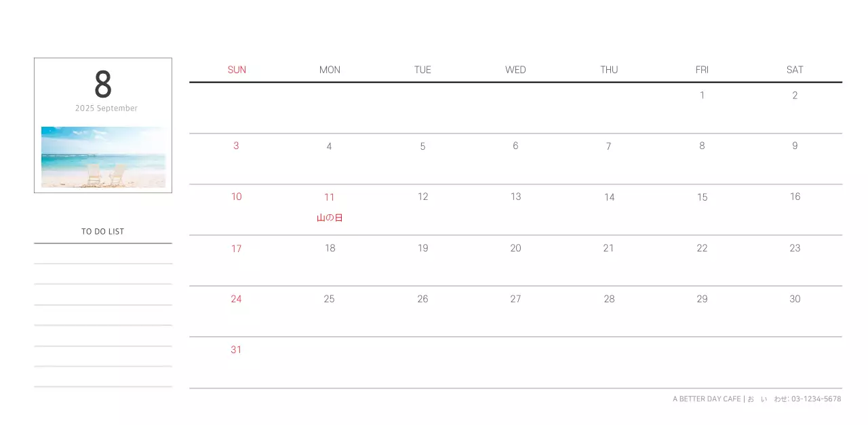This screenshot has height=425, width=868.
Task: Click the holiday date 11
Action: pyautogui.click(x=329, y=197)
